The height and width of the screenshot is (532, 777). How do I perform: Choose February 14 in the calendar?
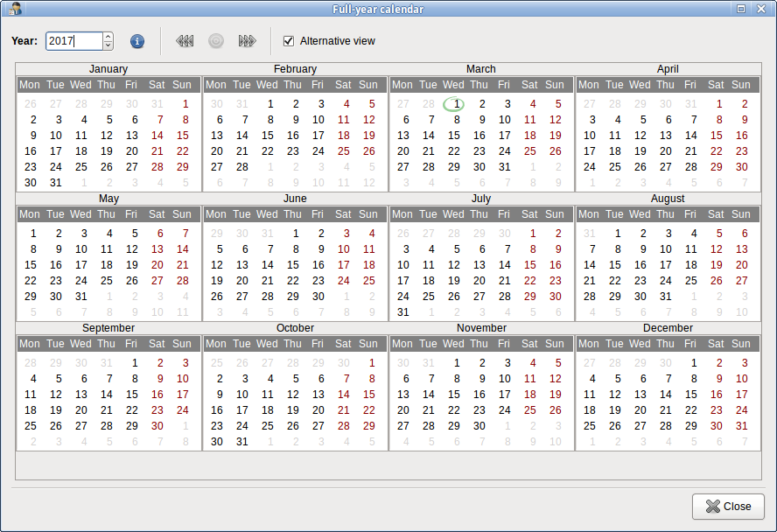click(x=242, y=136)
